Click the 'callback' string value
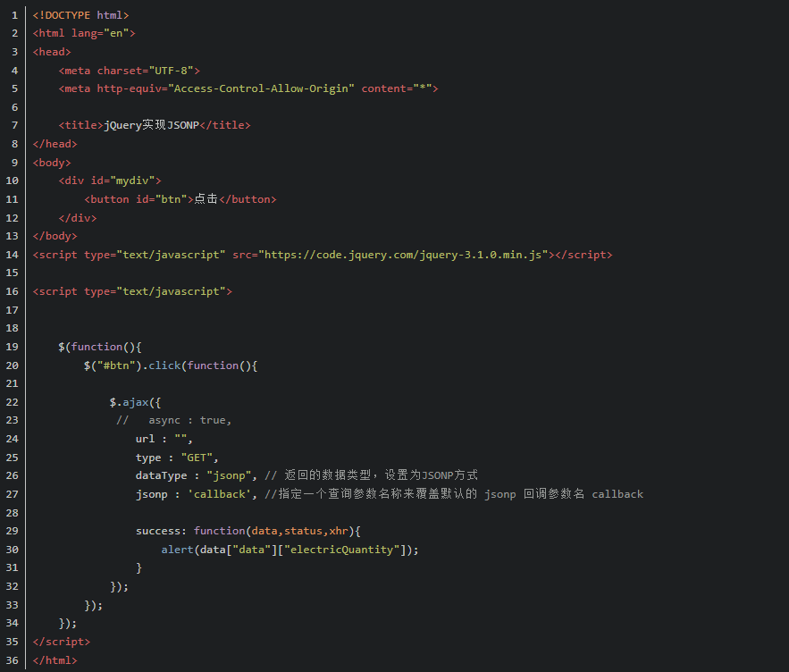Image resolution: width=789 pixels, height=672 pixels. pyautogui.click(x=220, y=494)
